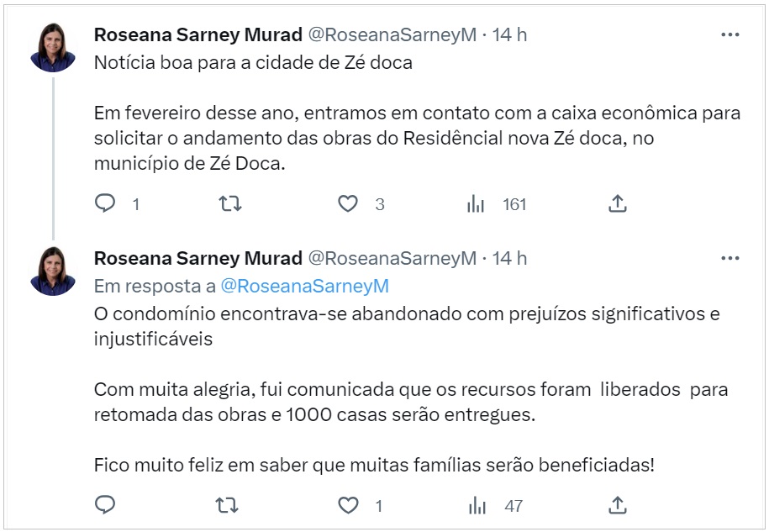Click the @RoseanaSarneyM handle on second tweet header
Image resolution: width=769 pixels, height=532 pixels.
[x=392, y=258]
